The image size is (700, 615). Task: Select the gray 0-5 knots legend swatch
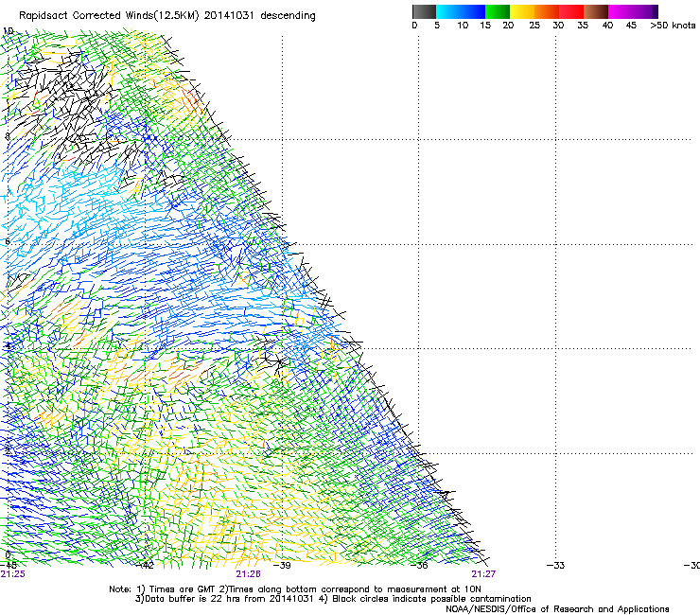coord(424,11)
